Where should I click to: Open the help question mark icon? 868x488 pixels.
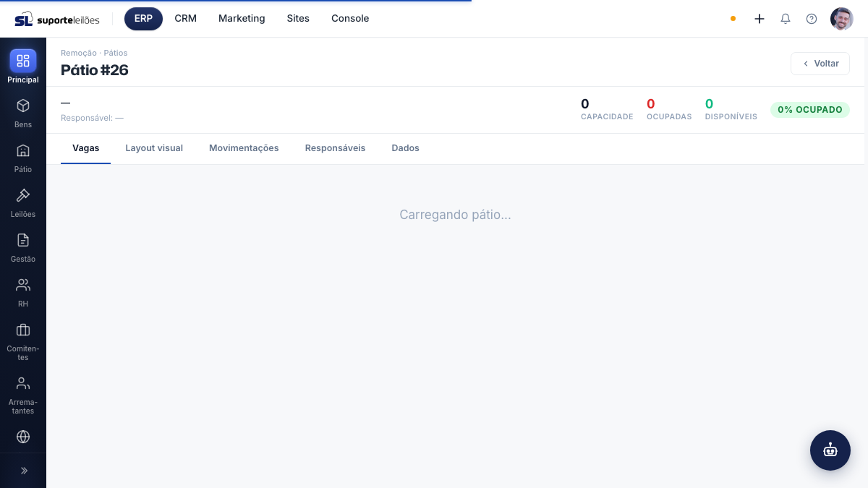(x=812, y=19)
